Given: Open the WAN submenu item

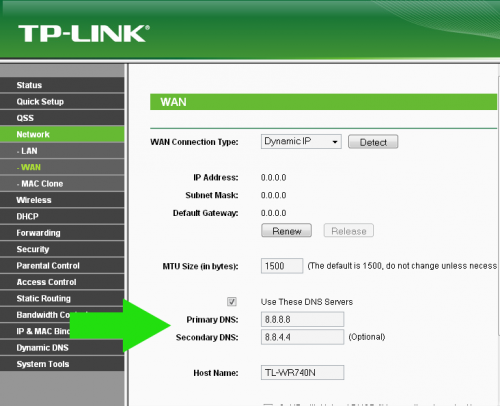Looking at the screenshot, I should tap(62, 167).
